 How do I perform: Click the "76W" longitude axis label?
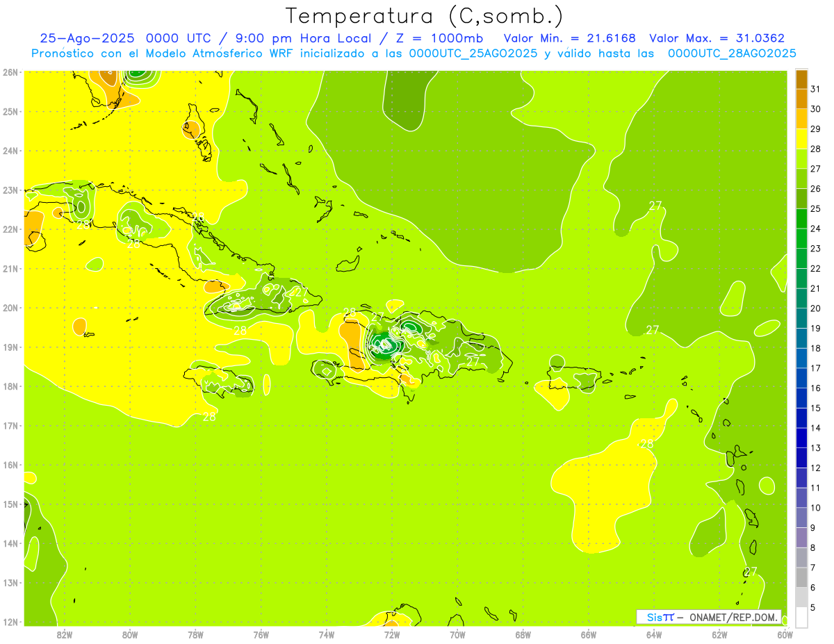[261, 634]
